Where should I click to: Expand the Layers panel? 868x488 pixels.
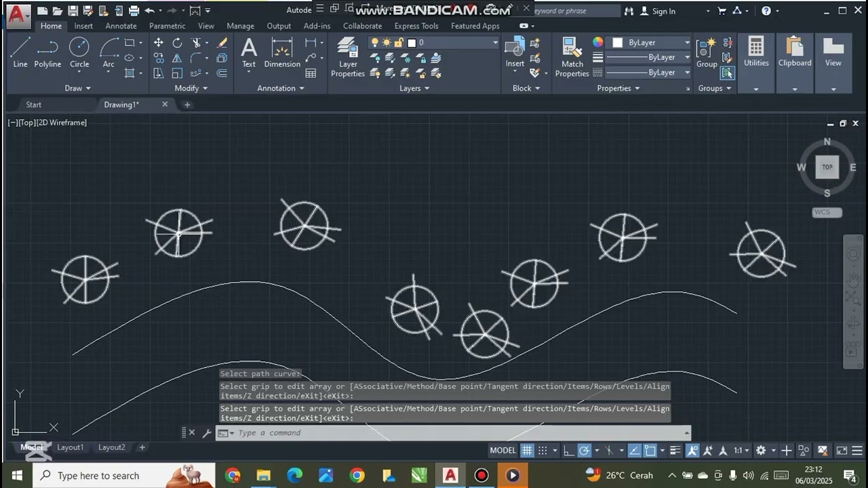414,88
